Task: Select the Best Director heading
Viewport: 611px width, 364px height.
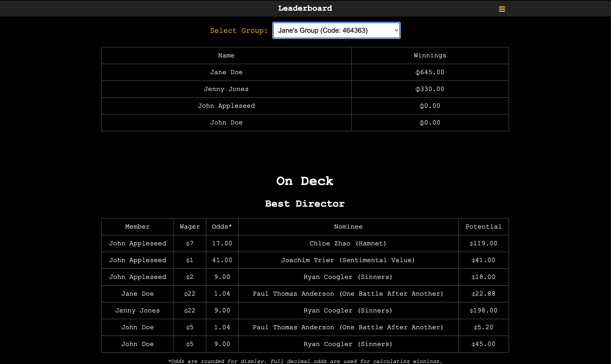Action: tap(305, 204)
